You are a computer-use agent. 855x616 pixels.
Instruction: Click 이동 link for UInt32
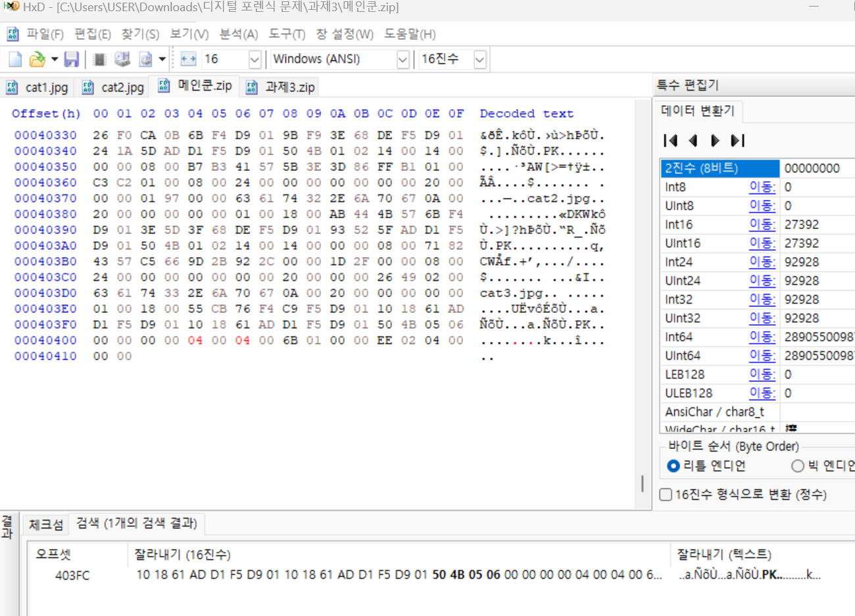[x=762, y=318]
